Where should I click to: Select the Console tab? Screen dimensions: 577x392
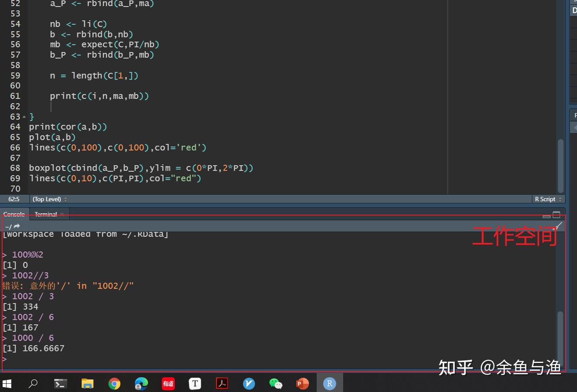click(14, 214)
